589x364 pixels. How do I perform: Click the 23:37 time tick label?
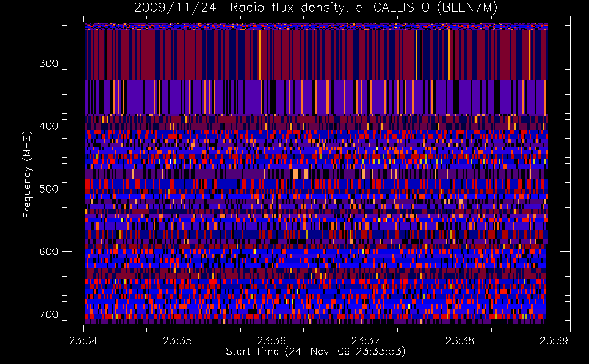click(x=365, y=341)
